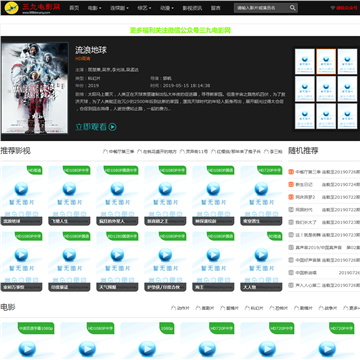360x360 pixels.
Task: Click play icon on 天气预报 card
Action: 117,255
